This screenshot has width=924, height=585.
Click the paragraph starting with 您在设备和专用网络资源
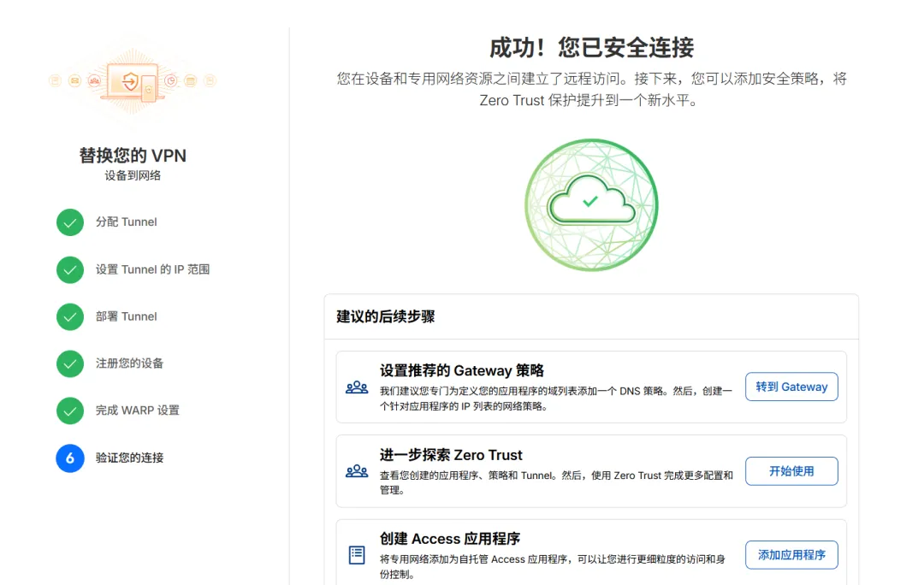click(592, 90)
